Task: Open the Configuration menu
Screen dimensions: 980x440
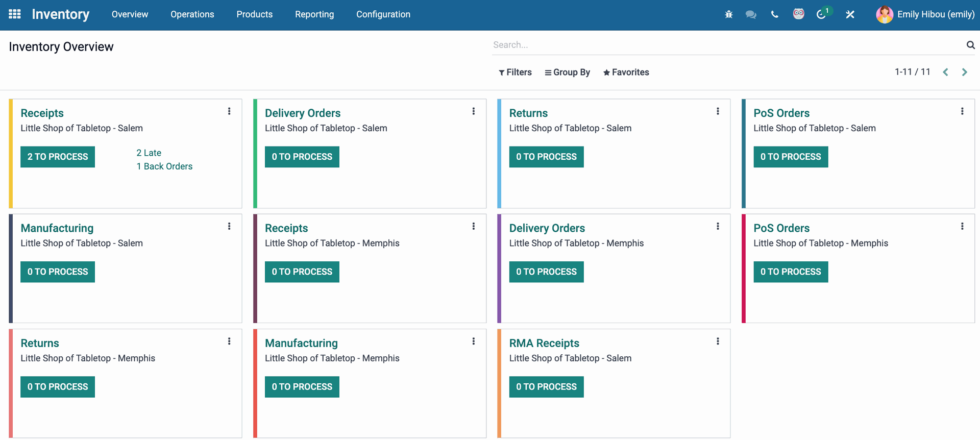Action: (383, 14)
